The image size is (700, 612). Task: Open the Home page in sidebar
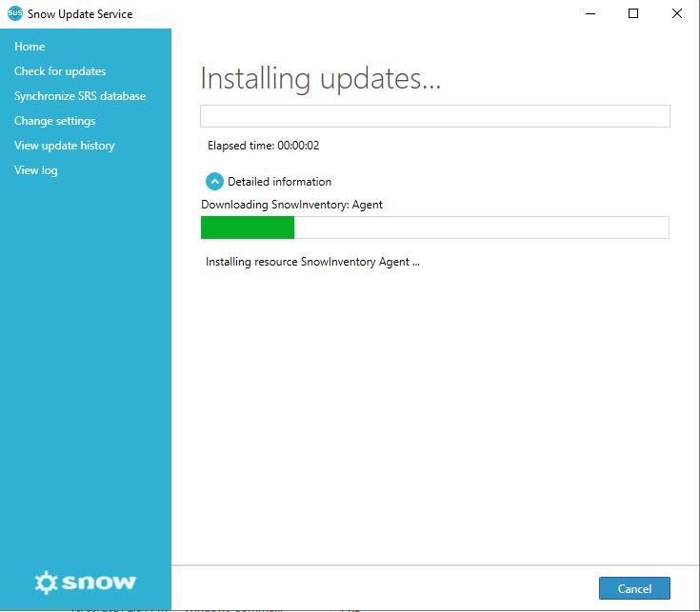[x=30, y=47]
